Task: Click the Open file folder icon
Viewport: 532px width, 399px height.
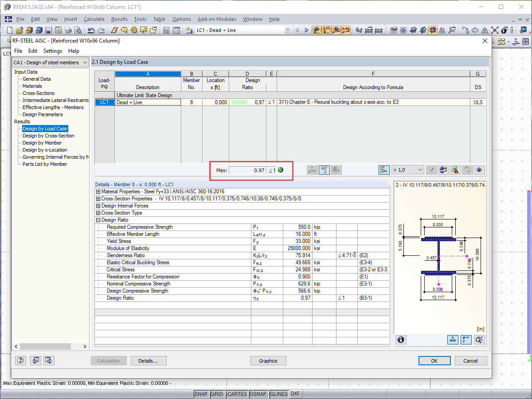Action: click(20, 30)
